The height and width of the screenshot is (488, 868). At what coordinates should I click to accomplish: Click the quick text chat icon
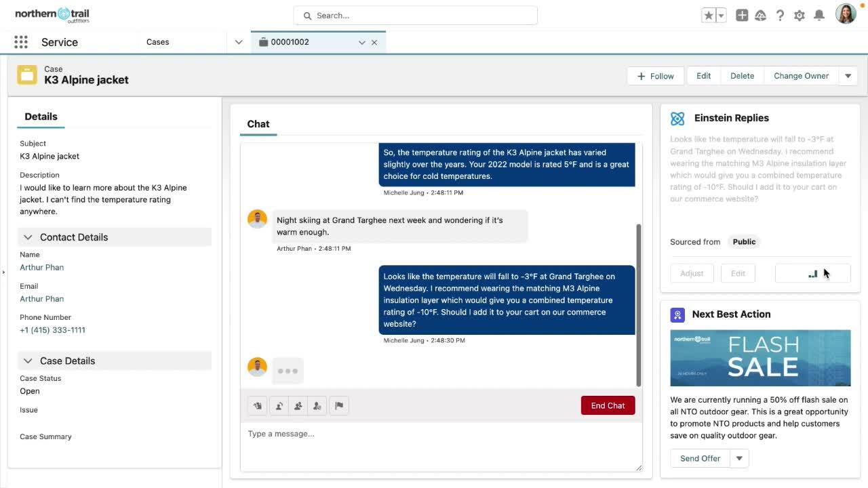tap(258, 406)
